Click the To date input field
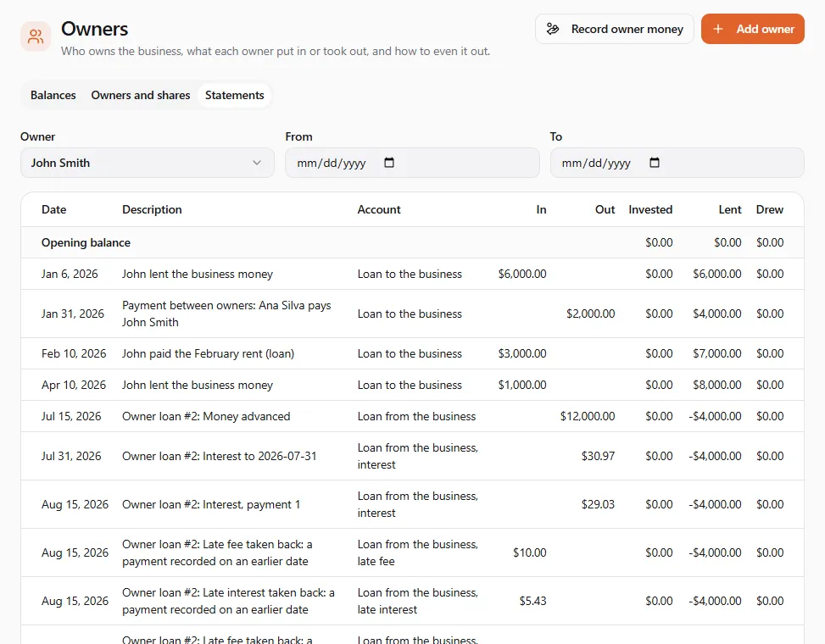Screen dimensions: 825x644 (677, 163)
